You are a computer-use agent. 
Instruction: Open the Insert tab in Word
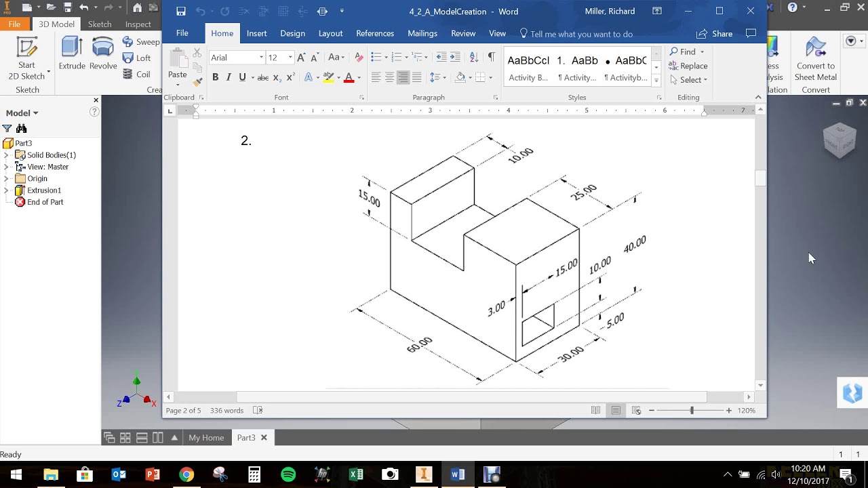tap(256, 33)
